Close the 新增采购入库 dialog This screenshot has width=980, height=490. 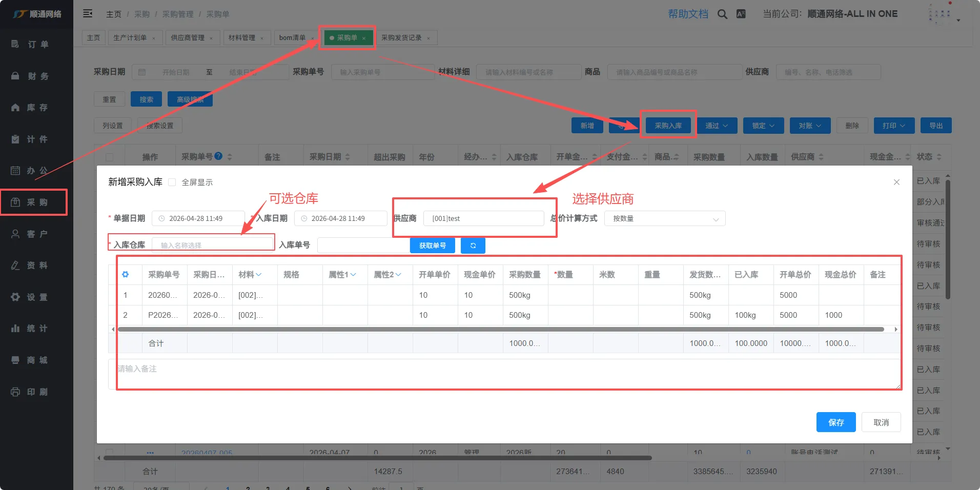coord(896,182)
